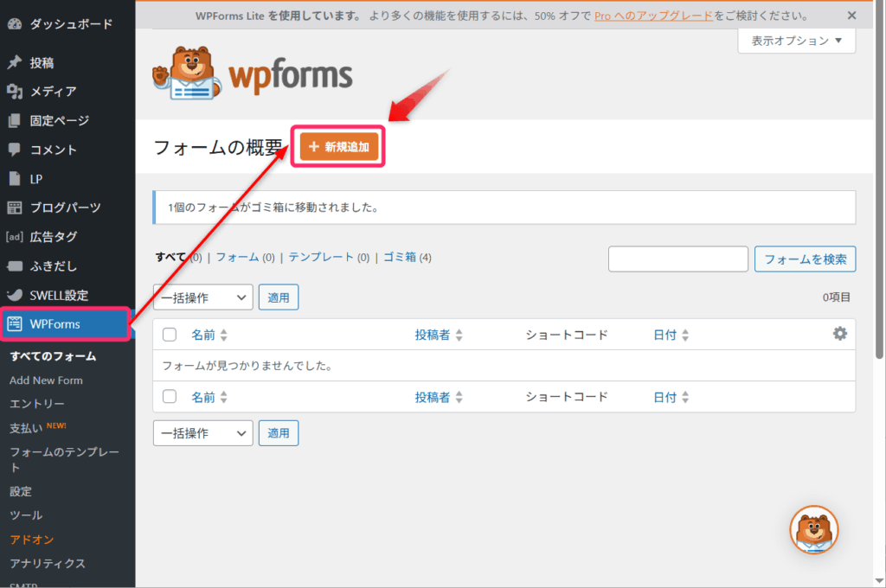Viewport: 886px width, 588px height.
Task: Click the ゴミ箱に移動されました notice text
Action: (x=273, y=208)
